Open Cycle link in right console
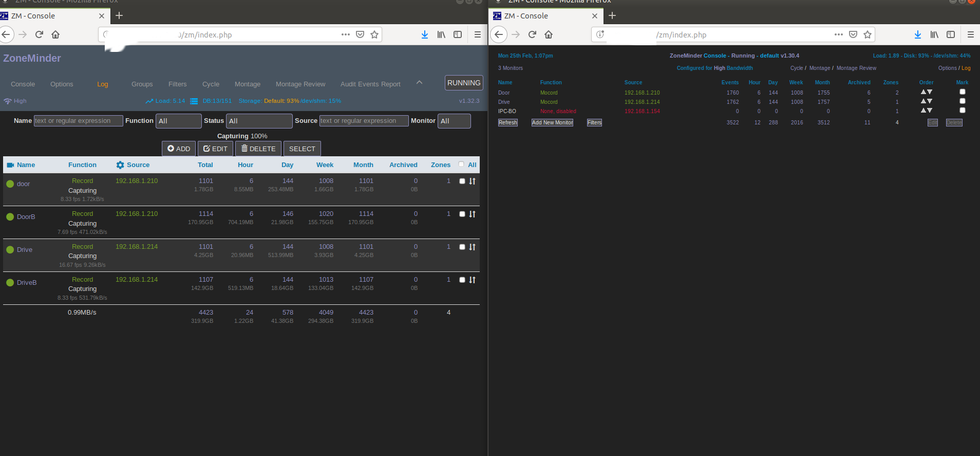This screenshot has width=980, height=456. coord(797,68)
